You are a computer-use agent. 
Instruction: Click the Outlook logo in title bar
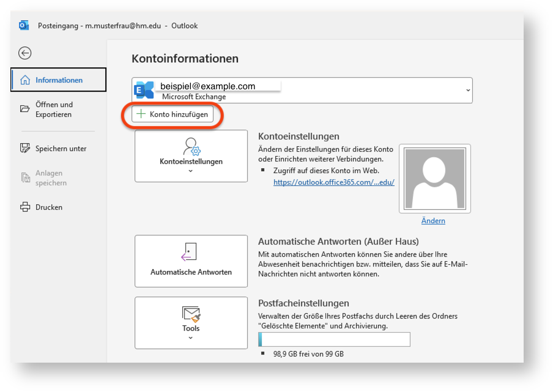click(24, 26)
